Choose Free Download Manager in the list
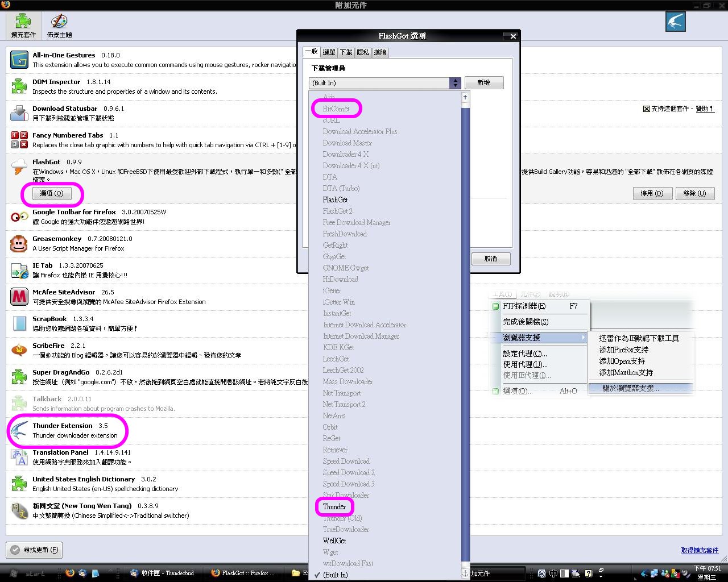This screenshot has width=728, height=582. [x=357, y=222]
